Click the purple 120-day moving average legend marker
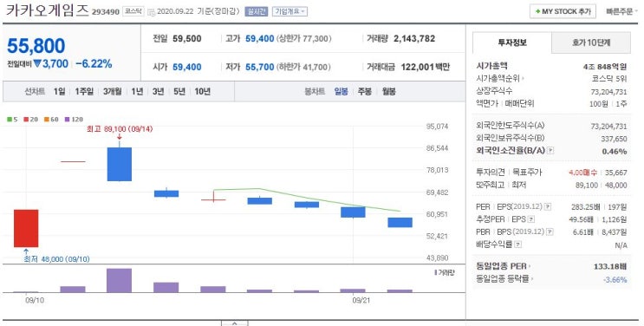The height and width of the screenshot is (326, 644). [x=68, y=120]
